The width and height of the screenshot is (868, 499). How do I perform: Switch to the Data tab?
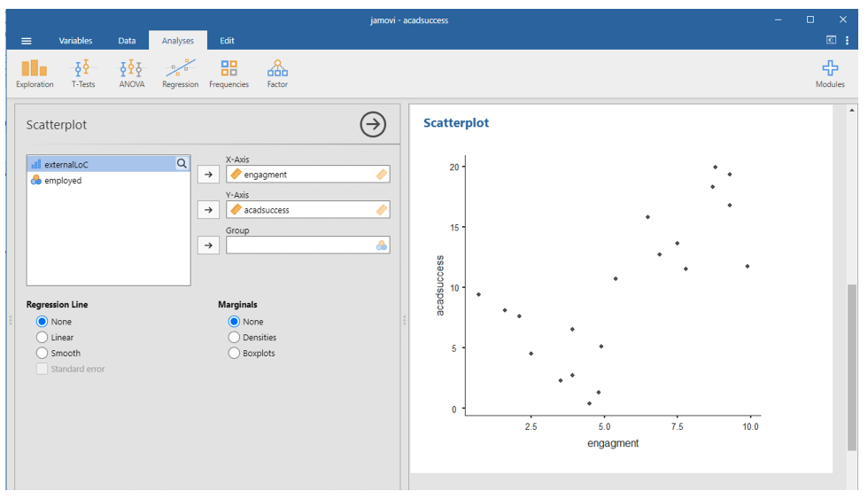click(127, 41)
